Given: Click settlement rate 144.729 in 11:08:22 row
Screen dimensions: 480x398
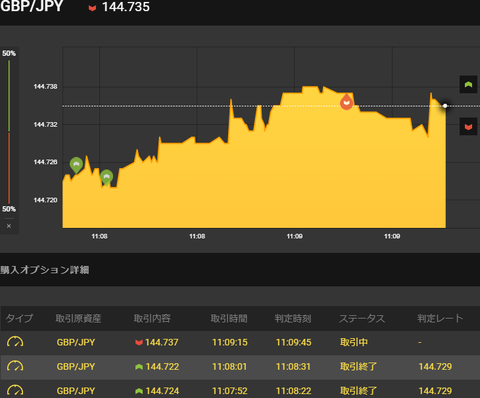Looking at the screenshot, I should pos(435,391).
